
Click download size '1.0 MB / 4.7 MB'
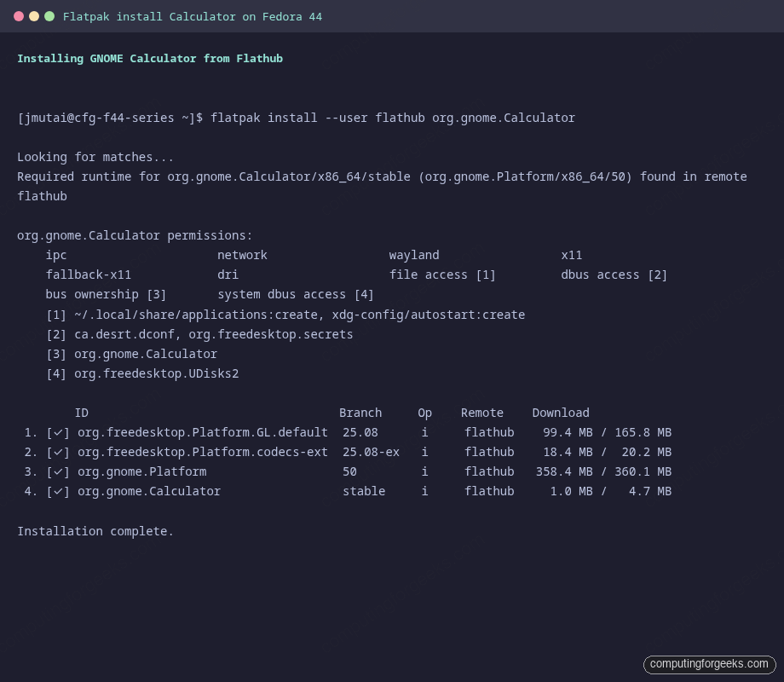[x=610, y=491]
